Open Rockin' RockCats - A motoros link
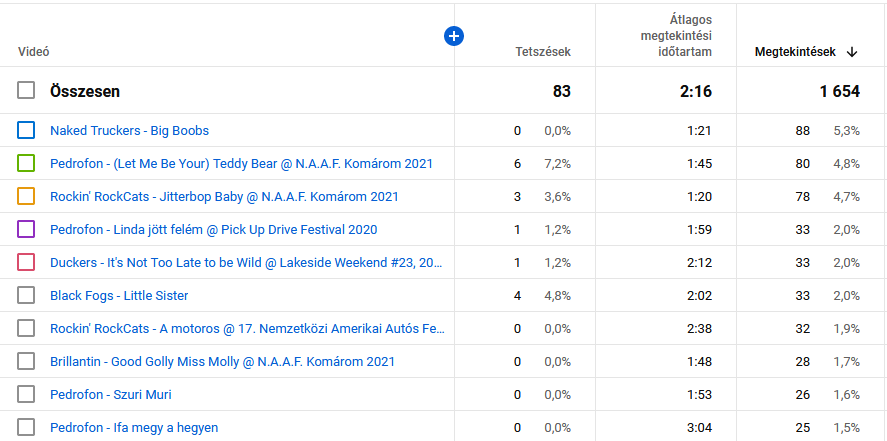Image resolution: width=887 pixels, height=441 pixels. [247, 328]
